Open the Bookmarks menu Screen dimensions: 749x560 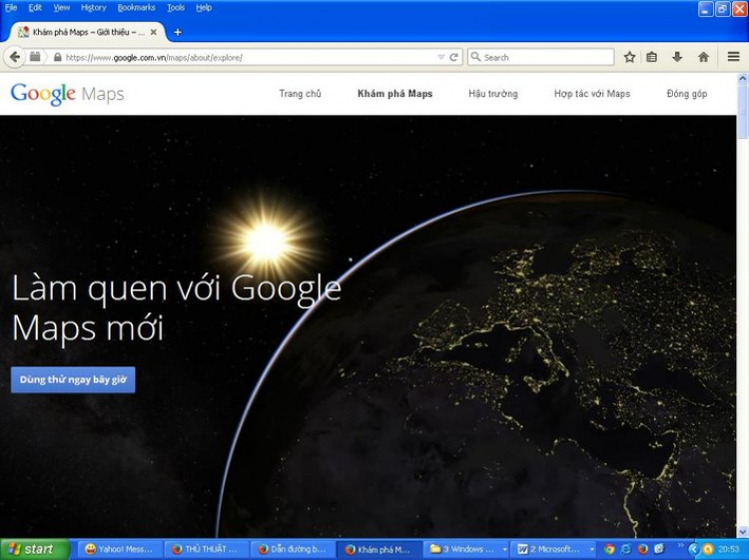[136, 8]
